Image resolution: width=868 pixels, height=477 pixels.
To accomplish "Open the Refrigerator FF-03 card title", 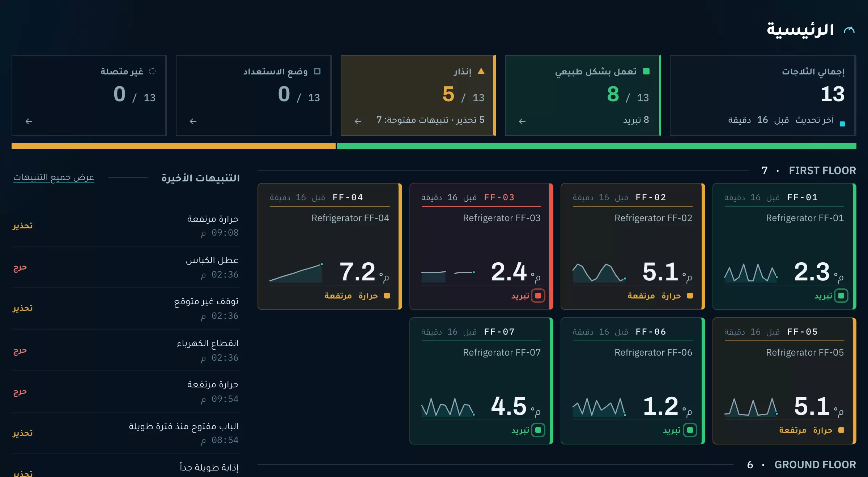I will pyautogui.click(x=502, y=218).
